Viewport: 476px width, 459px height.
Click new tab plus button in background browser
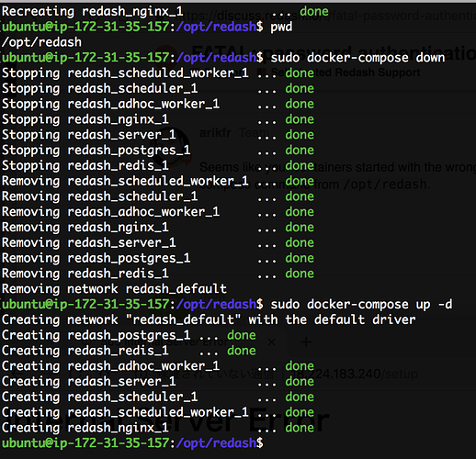[306, 342]
